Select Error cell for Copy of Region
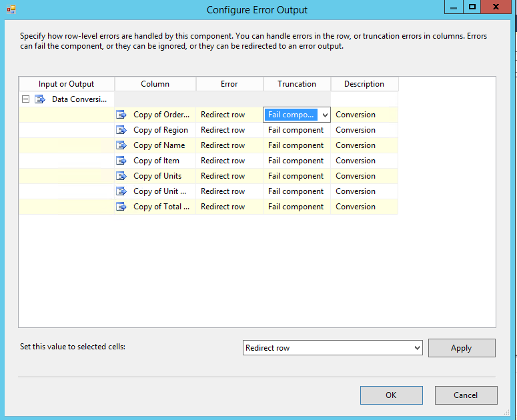This screenshot has height=420, width=517. coord(229,130)
